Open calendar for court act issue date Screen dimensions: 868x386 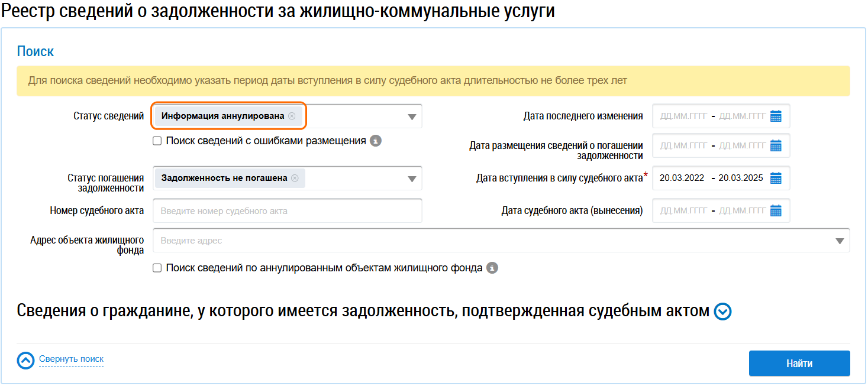point(776,210)
